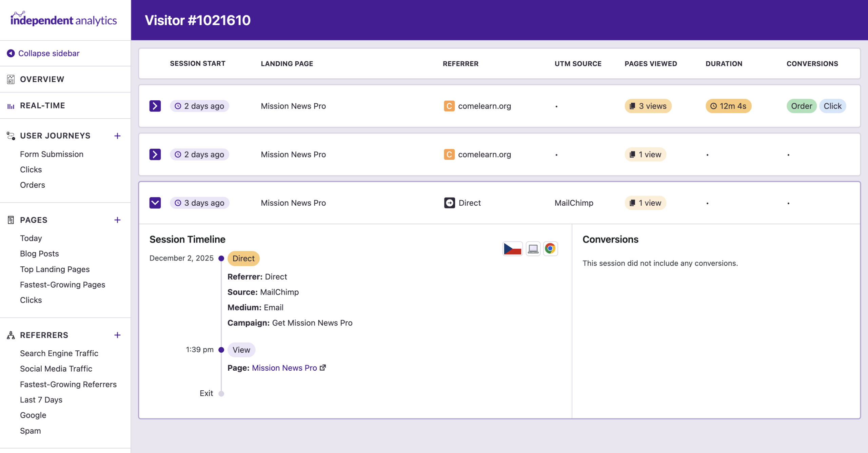Click the Direct marker on the timeline
868x453 pixels.
[x=243, y=258]
